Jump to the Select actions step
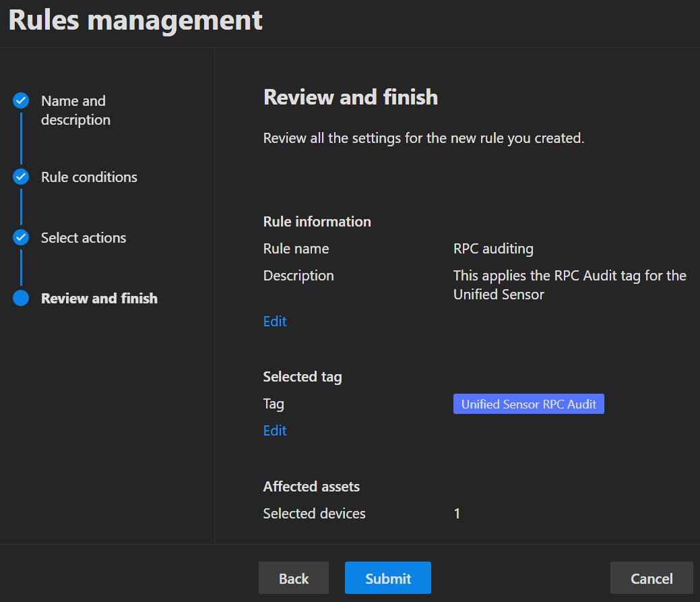The height and width of the screenshot is (602, 700). coord(84,238)
